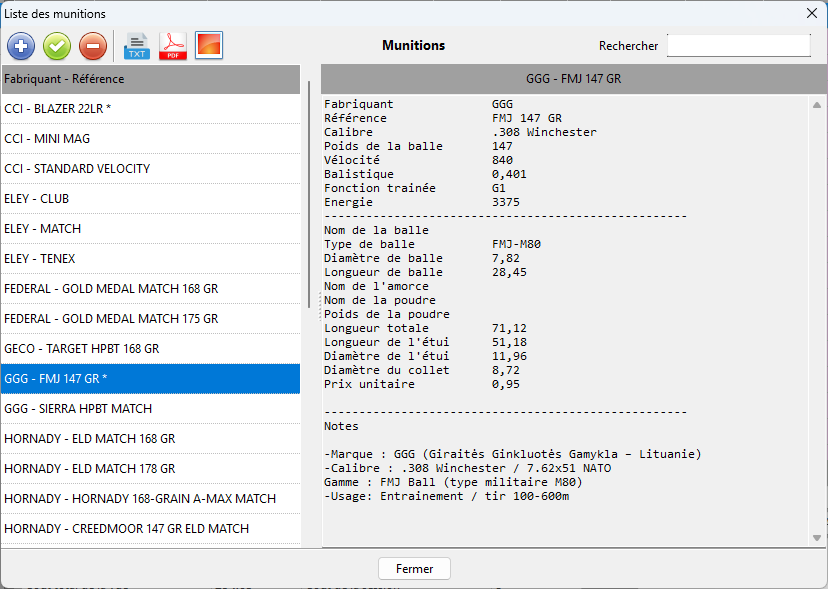Image resolution: width=828 pixels, height=589 pixels.
Task: Click details panel scroll up arrow
Action: [817, 105]
